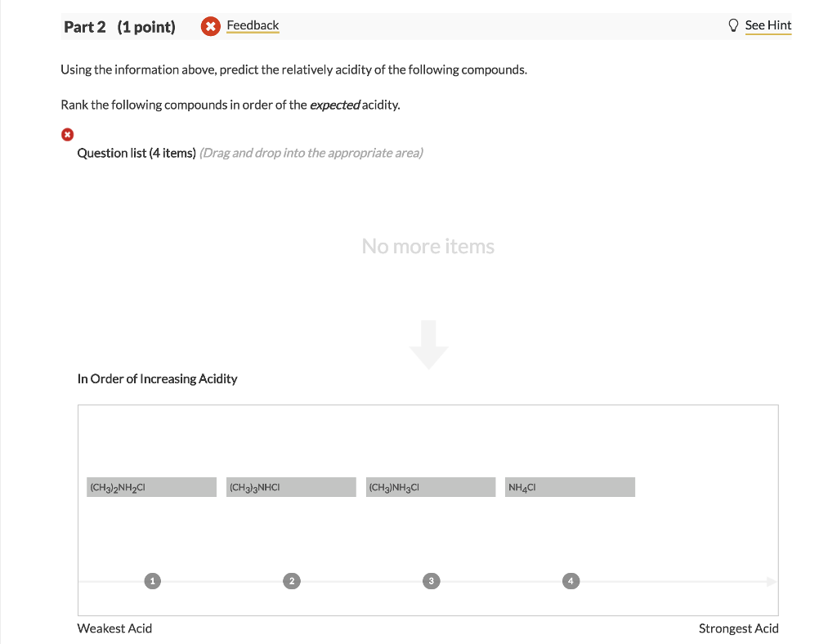Open the See Hint link
This screenshot has width=837, height=644.
[768, 25]
